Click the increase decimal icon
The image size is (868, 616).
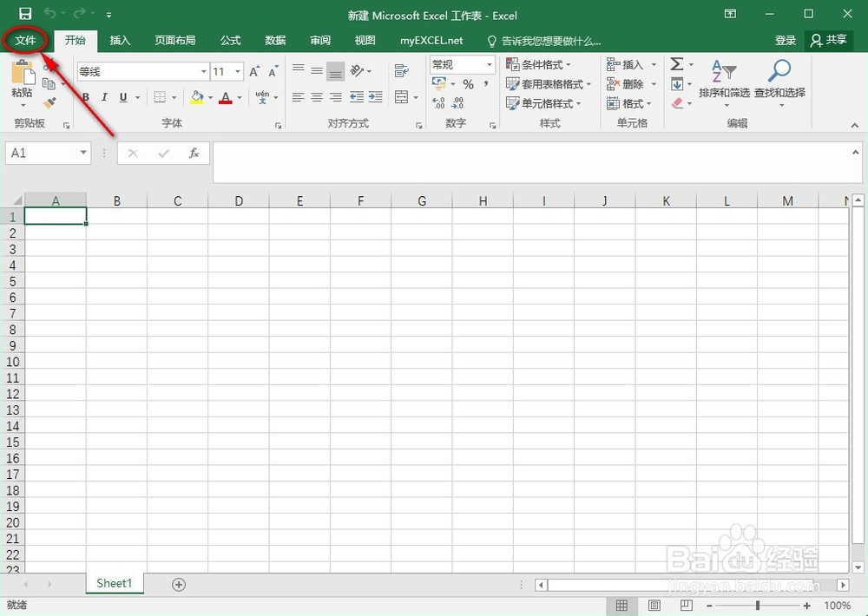pos(438,103)
